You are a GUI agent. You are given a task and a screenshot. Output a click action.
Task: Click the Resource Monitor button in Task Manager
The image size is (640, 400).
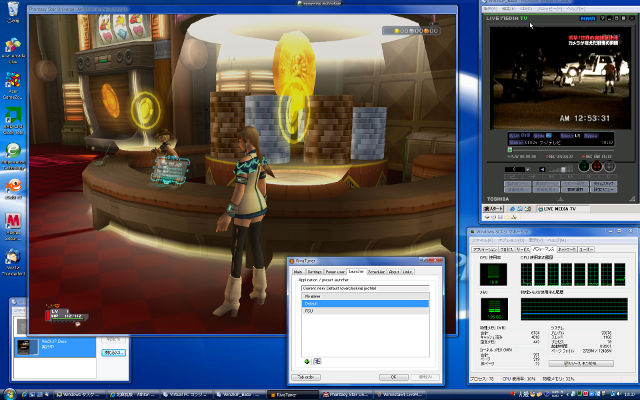point(581,363)
